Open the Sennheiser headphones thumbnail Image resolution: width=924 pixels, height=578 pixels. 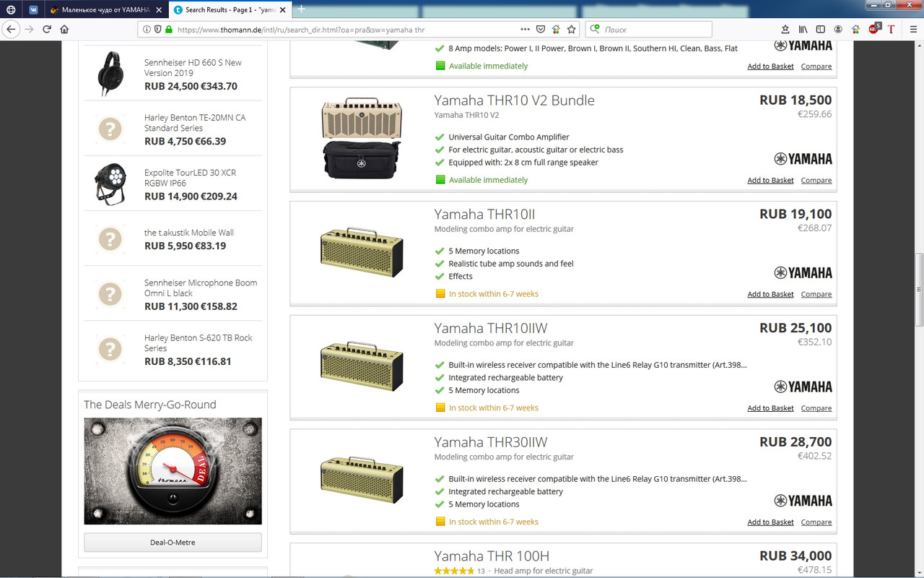(x=110, y=74)
